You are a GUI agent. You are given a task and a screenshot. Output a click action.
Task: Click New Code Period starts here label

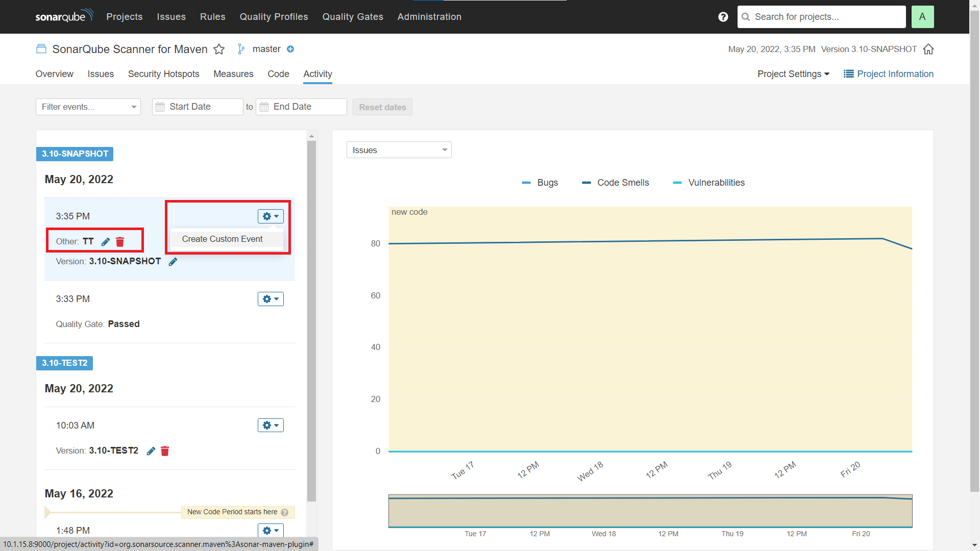pos(232,512)
